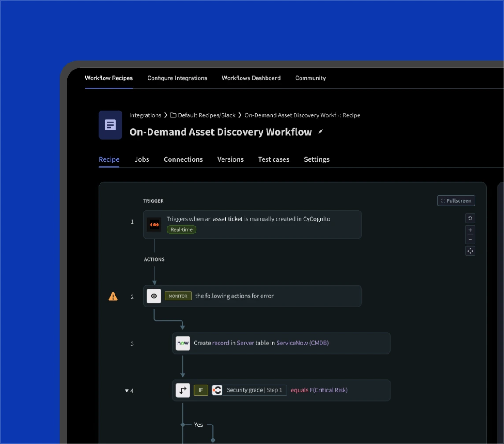
Task: Click the Monitor eye icon in step 2
Action: (x=154, y=296)
